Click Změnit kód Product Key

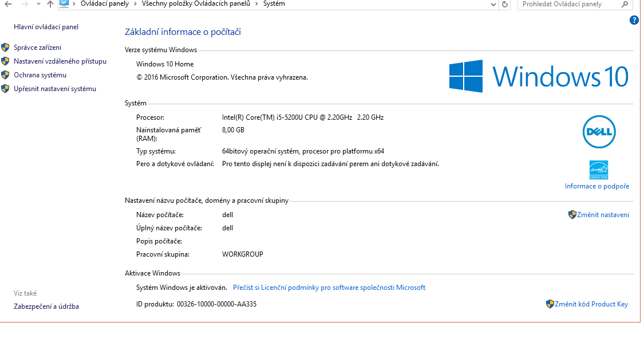pos(591,304)
